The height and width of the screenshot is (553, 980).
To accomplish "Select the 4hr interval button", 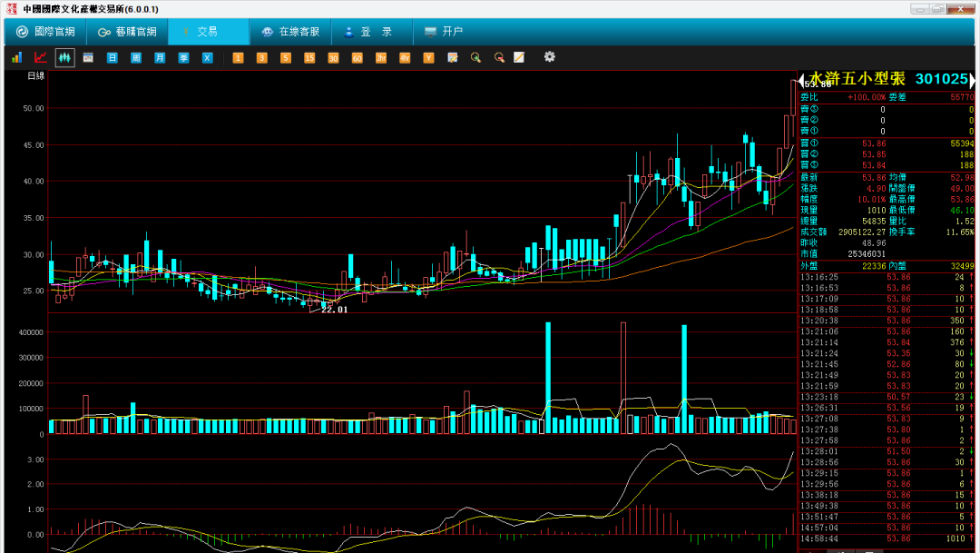I will pos(405,57).
